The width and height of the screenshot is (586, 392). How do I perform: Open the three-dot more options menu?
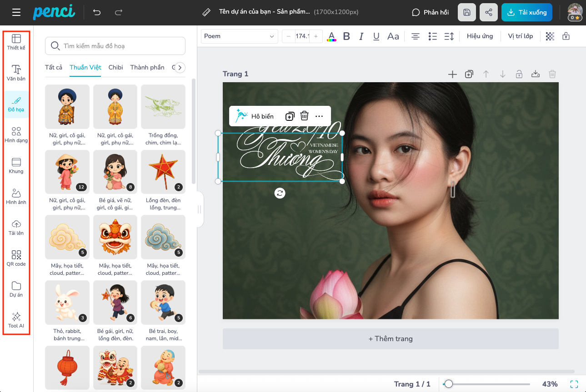(319, 116)
